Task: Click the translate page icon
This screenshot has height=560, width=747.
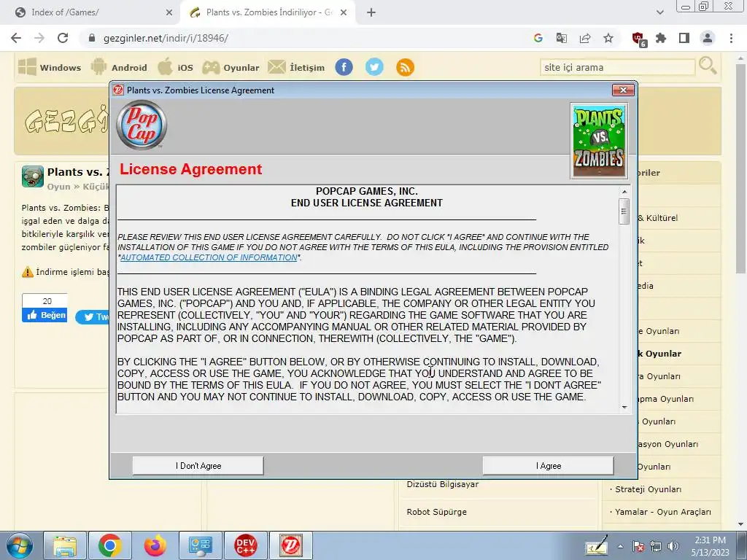Action: (x=562, y=38)
